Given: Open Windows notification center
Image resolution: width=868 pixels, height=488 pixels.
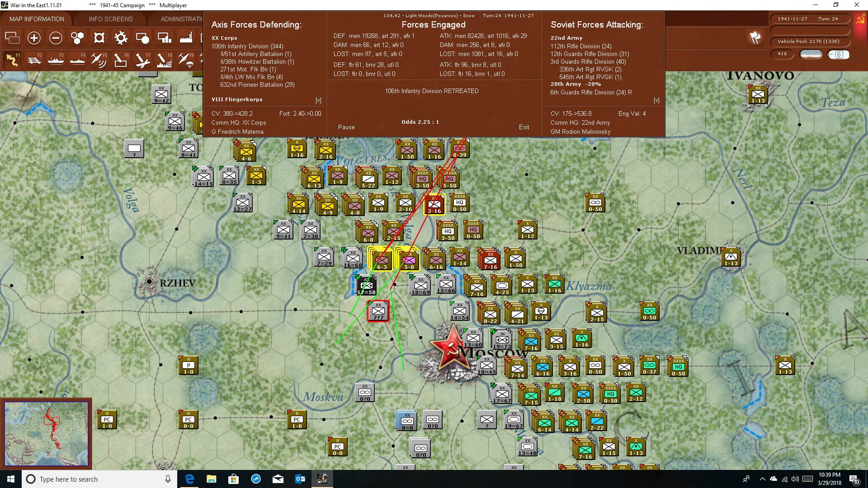Looking at the screenshot, I should pyautogui.click(x=854, y=479).
